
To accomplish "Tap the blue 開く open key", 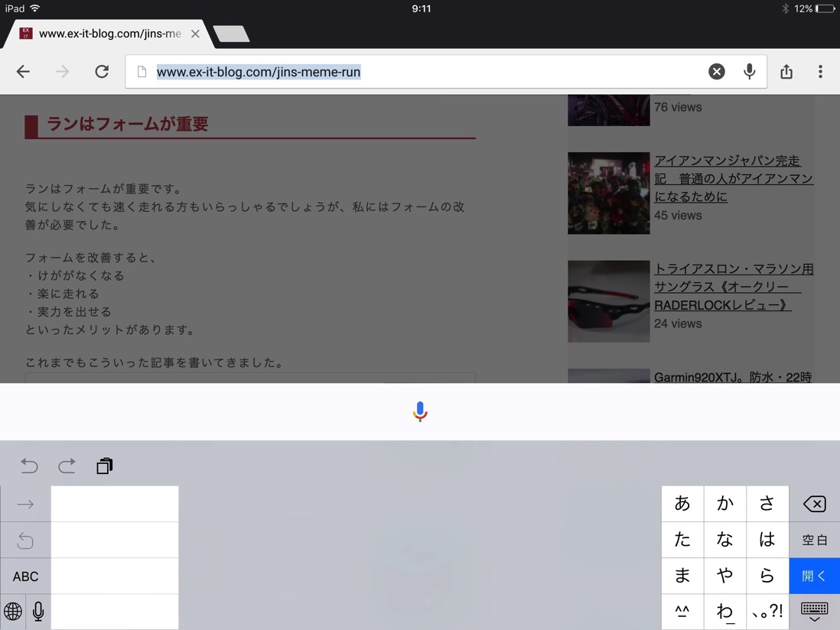I will tap(814, 576).
